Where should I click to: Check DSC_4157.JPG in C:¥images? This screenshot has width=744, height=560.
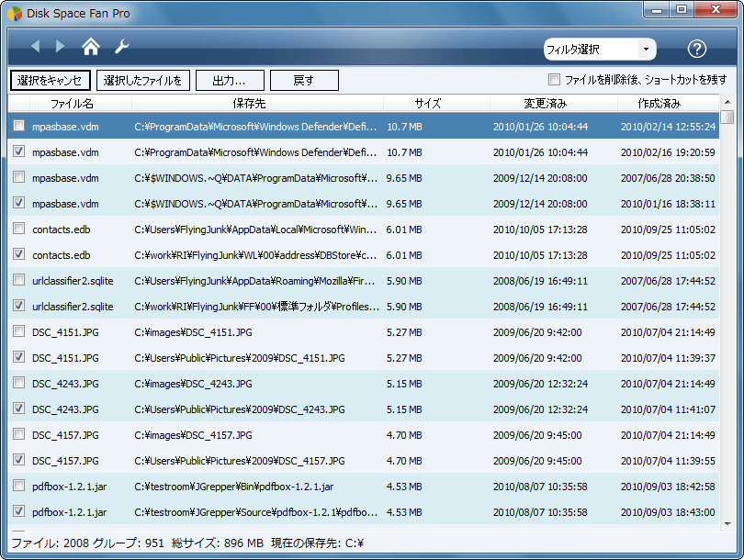pos(19,434)
